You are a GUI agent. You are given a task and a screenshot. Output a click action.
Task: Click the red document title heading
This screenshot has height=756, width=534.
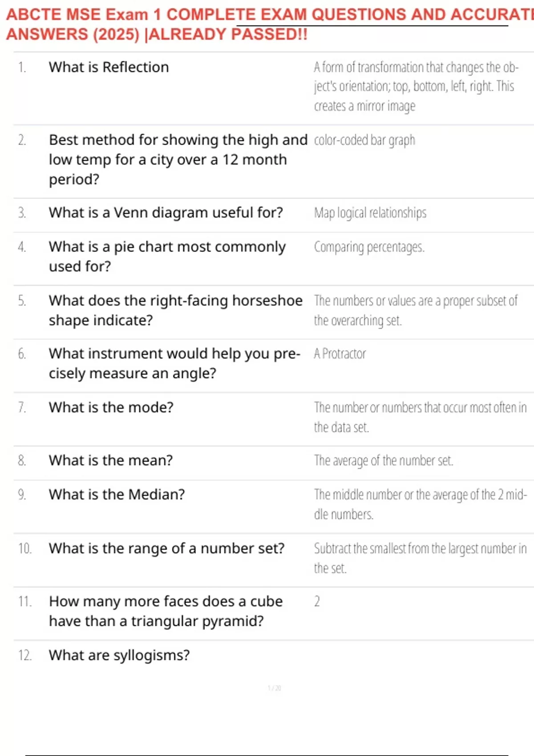click(x=267, y=24)
